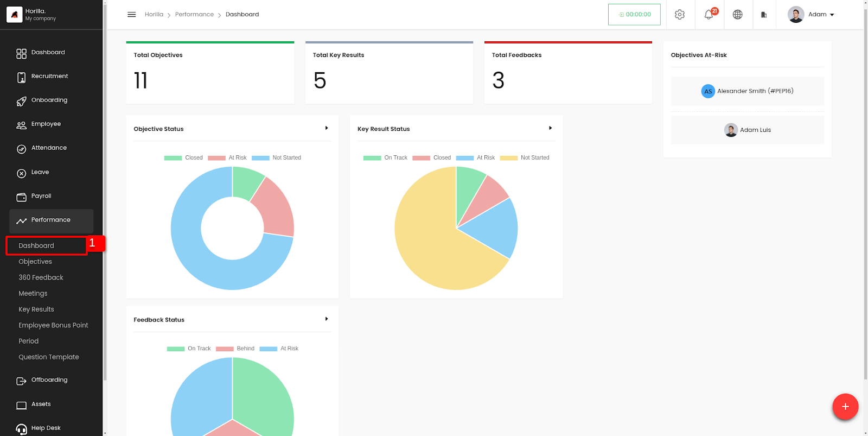Open Key Results submenu item
This screenshot has width=868, height=436.
[x=36, y=309]
